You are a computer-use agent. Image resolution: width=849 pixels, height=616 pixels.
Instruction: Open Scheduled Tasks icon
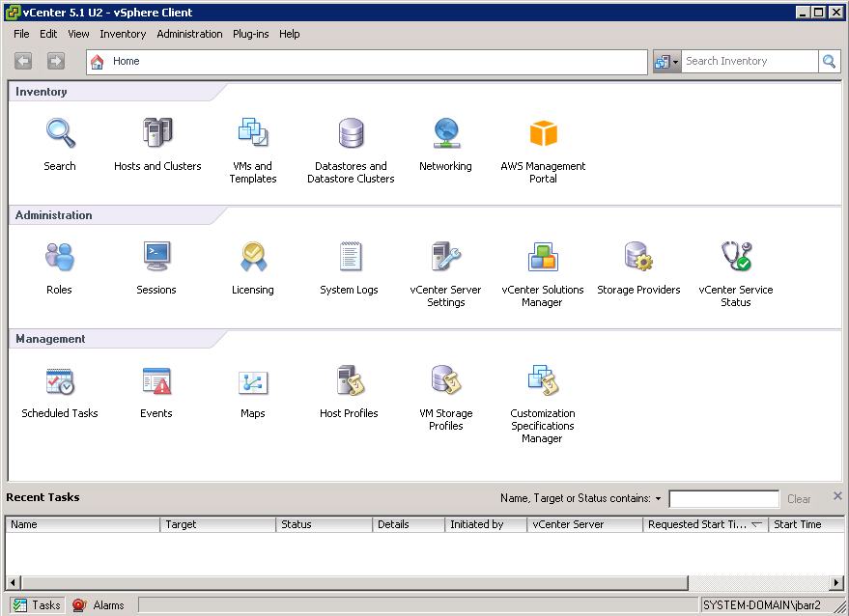(60, 380)
